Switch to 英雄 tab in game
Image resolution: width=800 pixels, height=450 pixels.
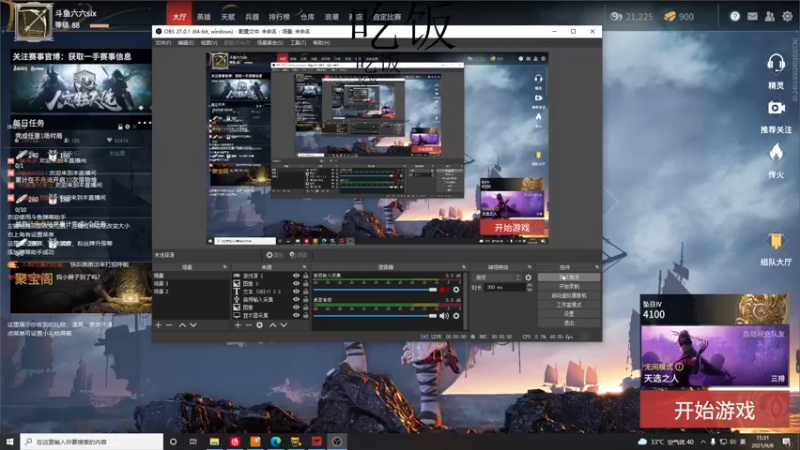point(204,17)
